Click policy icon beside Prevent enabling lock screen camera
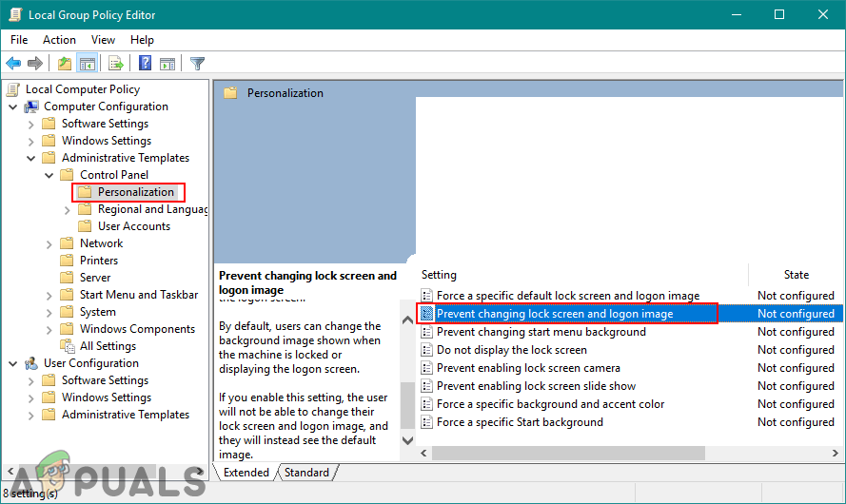Image resolution: width=846 pixels, height=504 pixels. [426, 368]
